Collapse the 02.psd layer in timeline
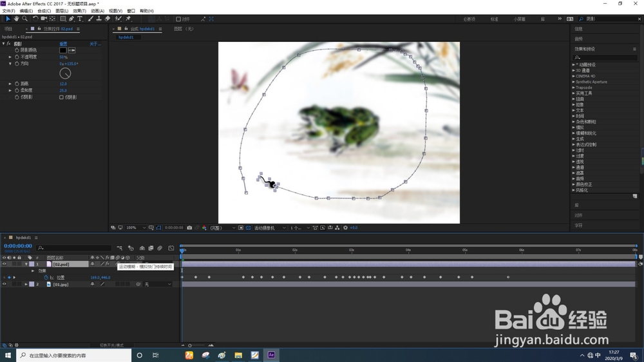Viewport: 644px width, 362px height. [26, 264]
